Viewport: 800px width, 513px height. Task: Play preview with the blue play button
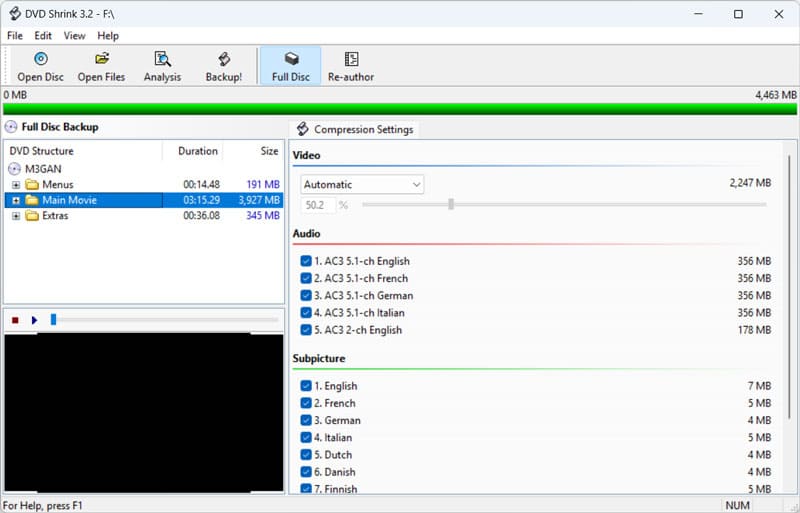point(34,320)
